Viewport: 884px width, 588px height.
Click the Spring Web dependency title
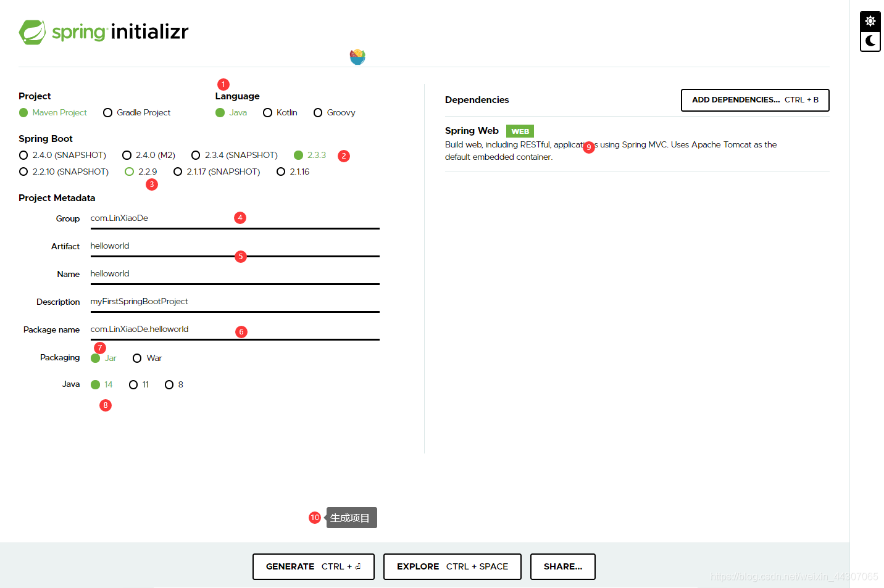click(472, 131)
